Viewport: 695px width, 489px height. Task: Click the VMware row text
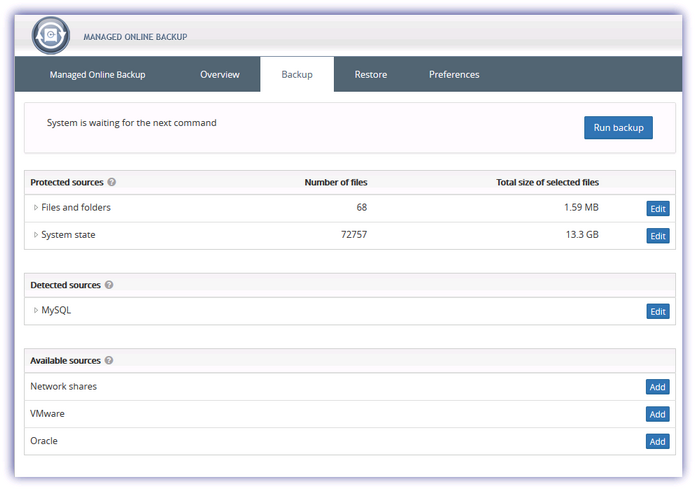tap(47, 413)
